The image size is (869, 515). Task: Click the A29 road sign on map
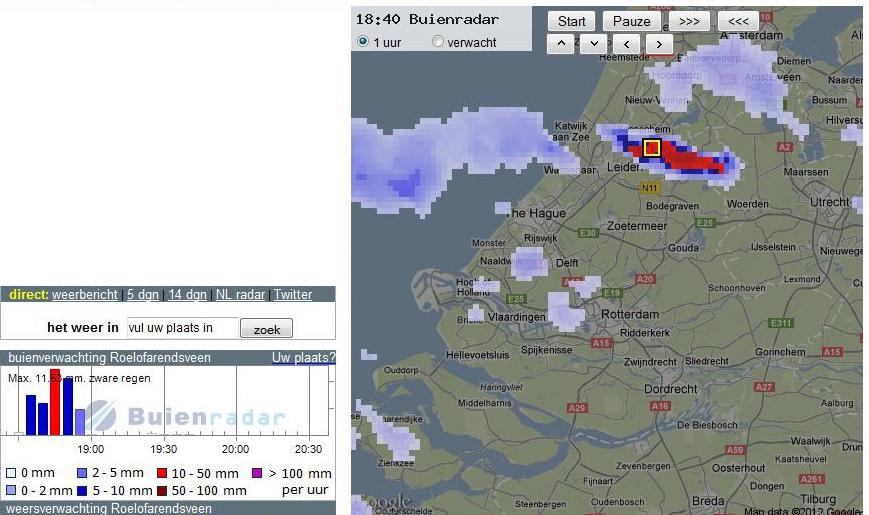pyautogui.click(x=577, y=408)
